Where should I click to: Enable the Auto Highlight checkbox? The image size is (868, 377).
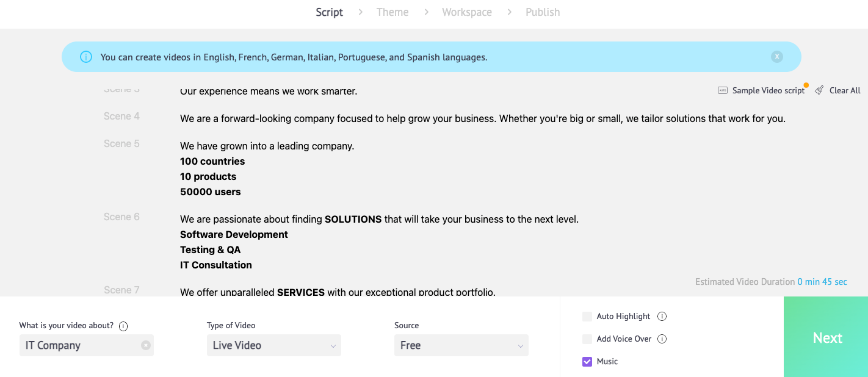(587, 317)
